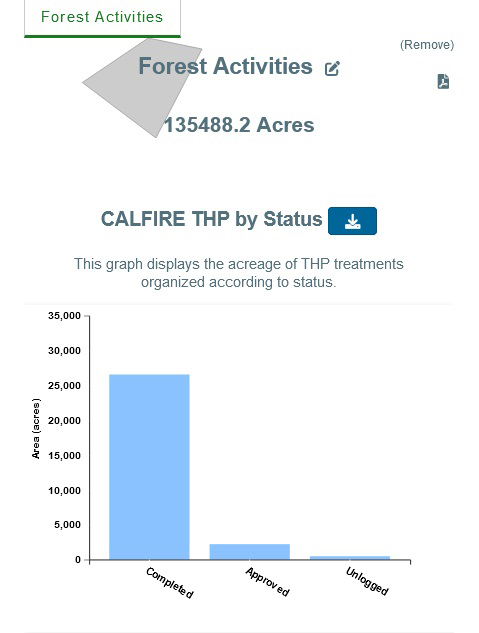Click the Completed bar in the chart
Image resolution: width=479 pixels, height=633 pixels.
tap(149, 467)
